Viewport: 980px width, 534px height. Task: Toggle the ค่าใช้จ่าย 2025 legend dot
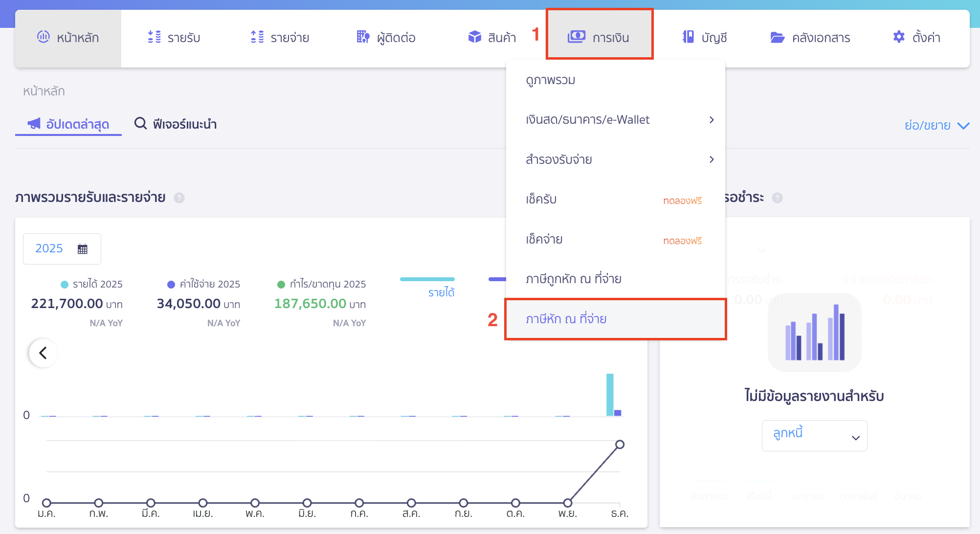(x=171, y=285)
